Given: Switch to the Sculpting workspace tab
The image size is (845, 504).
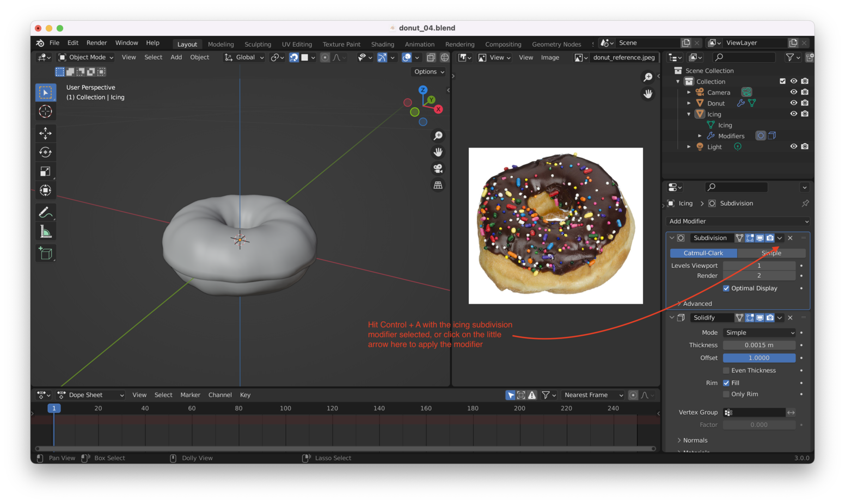Looking at the screenshot, I should click(258, 44).
